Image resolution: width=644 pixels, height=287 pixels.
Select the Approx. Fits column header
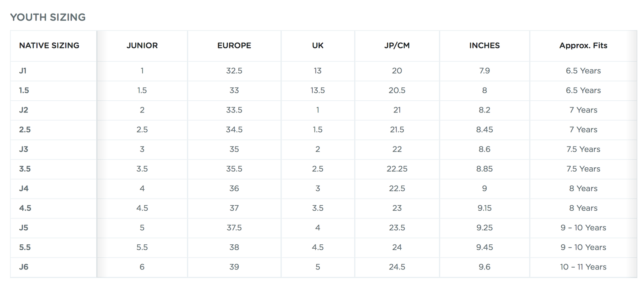pos(583,46)
